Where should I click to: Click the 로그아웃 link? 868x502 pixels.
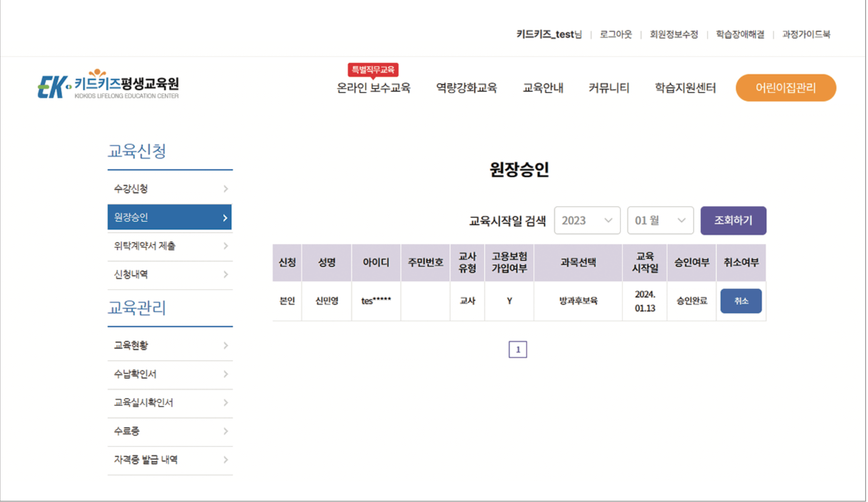tap(615, 34)
